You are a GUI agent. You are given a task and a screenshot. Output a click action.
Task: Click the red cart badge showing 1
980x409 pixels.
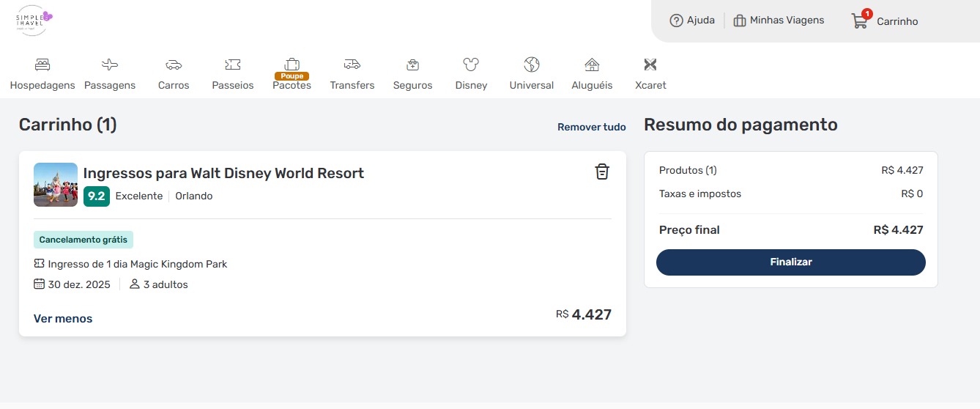pyautogui.click(x=867, y=14)
